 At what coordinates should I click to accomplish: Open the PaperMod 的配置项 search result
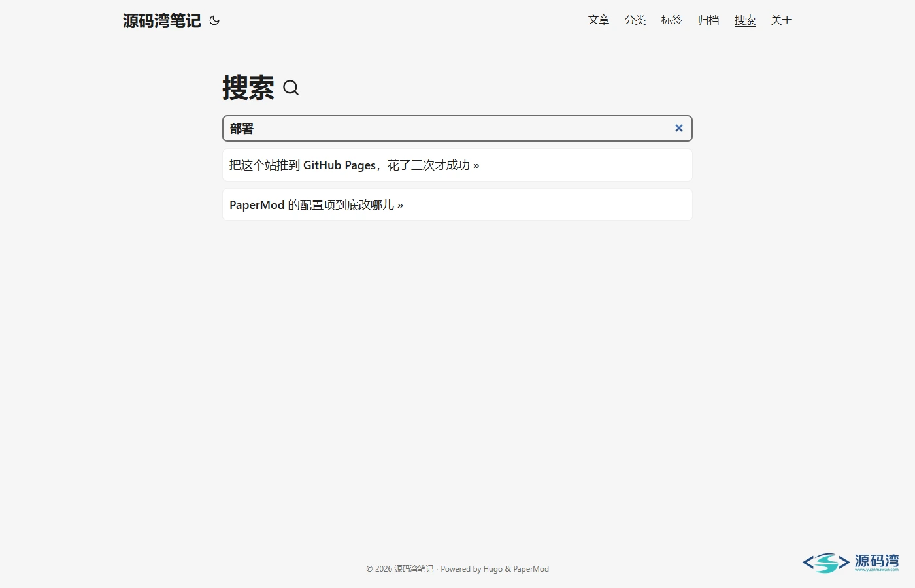coord(457,205)
